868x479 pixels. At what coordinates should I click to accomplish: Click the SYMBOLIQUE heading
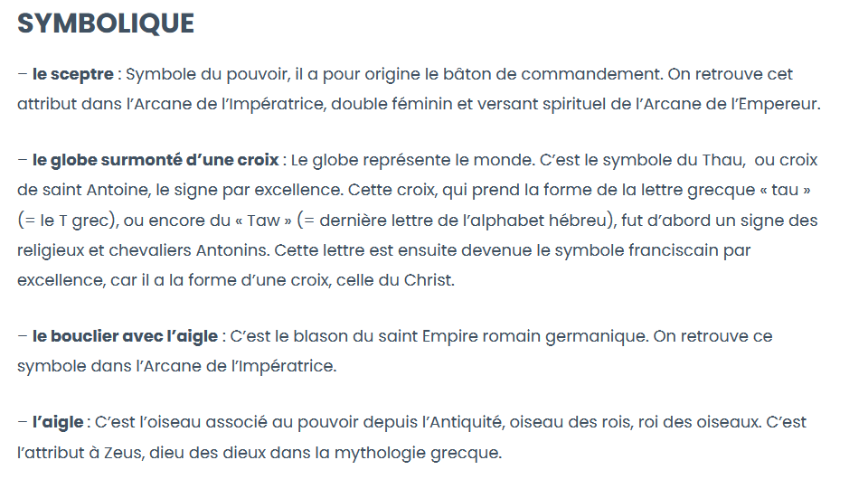[106, 24]
